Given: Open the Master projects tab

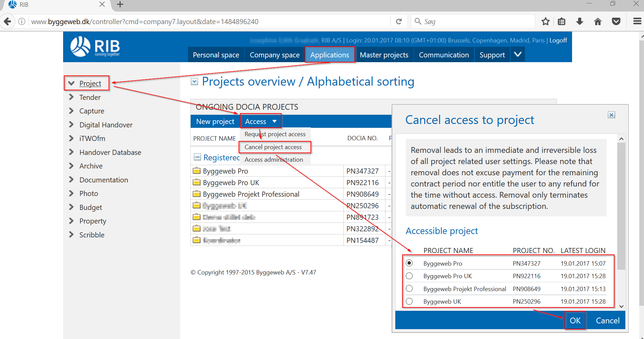Looking at the screenshot, I should point(384,55).
